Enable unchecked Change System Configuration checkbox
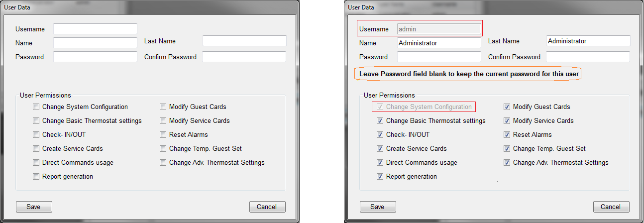Screen dimensions: 644x223 coord(36,107)
